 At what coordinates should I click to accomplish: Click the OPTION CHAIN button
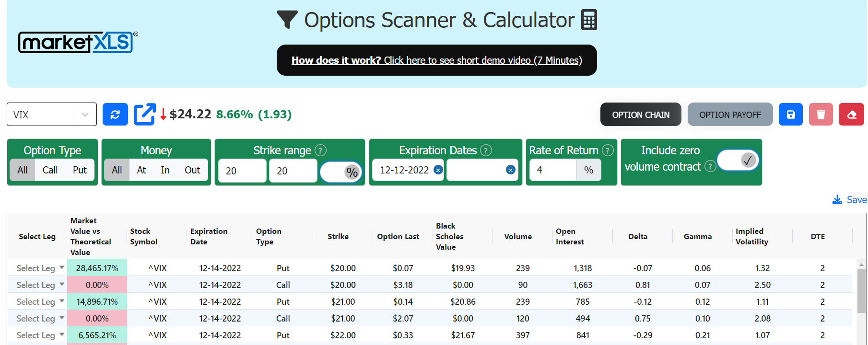tap(641, 115)
